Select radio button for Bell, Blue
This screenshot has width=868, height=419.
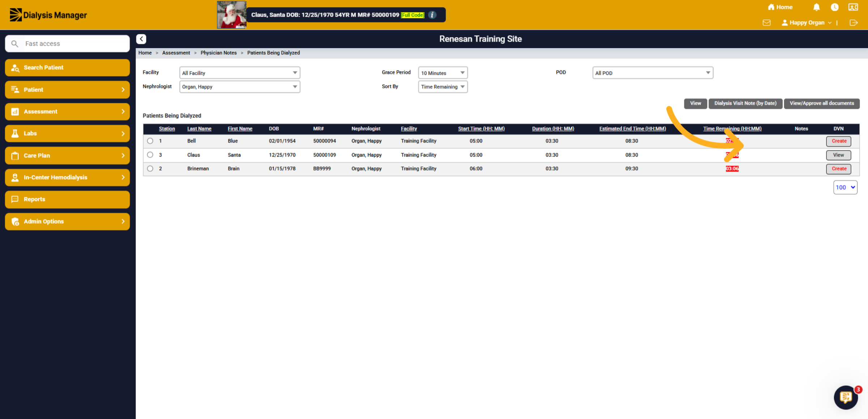[x=150, y=141]
